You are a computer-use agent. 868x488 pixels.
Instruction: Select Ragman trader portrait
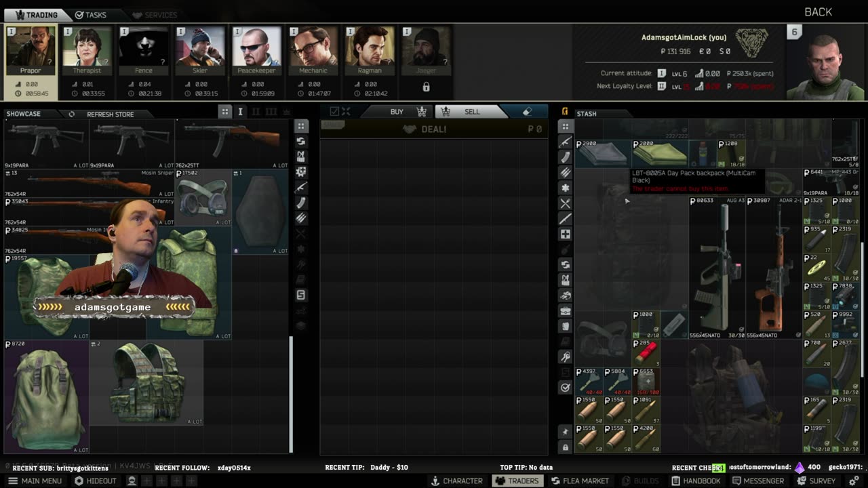(x=370, y=51)
